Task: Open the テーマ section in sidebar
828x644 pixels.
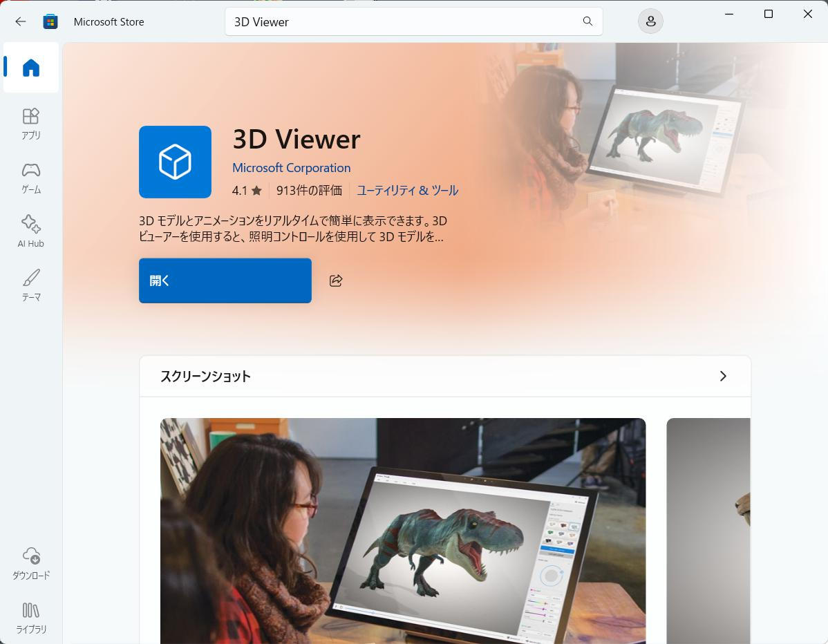Action: [31, 285]
